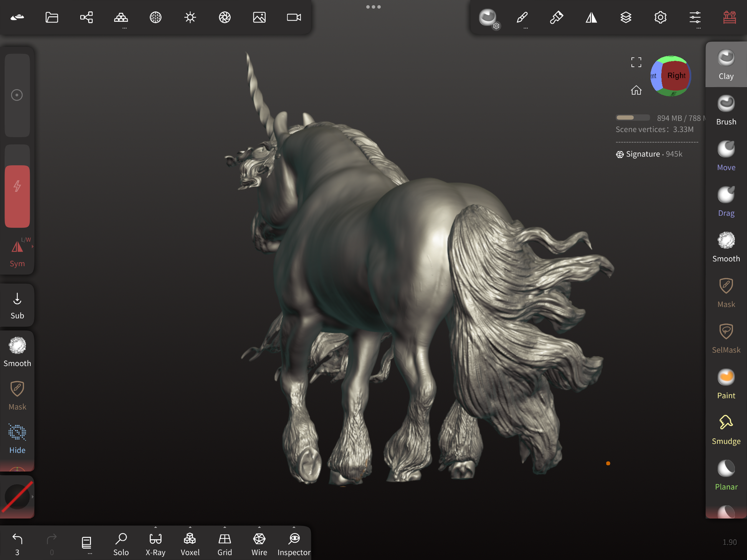Image resolution: width=747 pixels, height=560 pixels.
Task: Select the Move tool
Action: (726, 156)
